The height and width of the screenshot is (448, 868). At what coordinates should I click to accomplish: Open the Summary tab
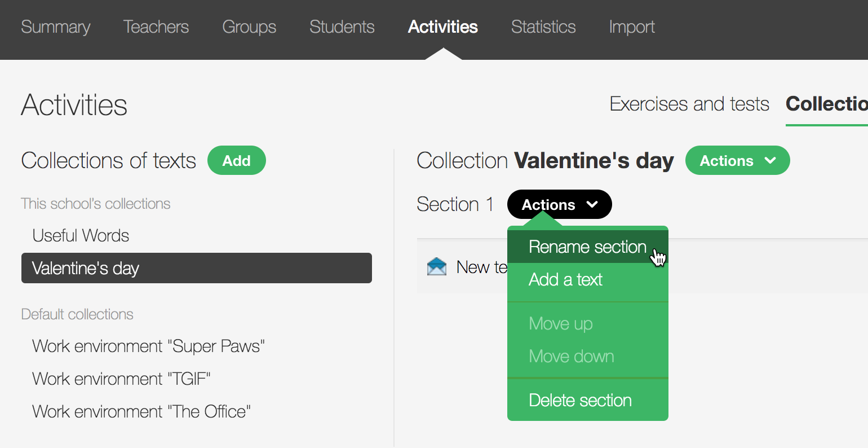[55, 27]
